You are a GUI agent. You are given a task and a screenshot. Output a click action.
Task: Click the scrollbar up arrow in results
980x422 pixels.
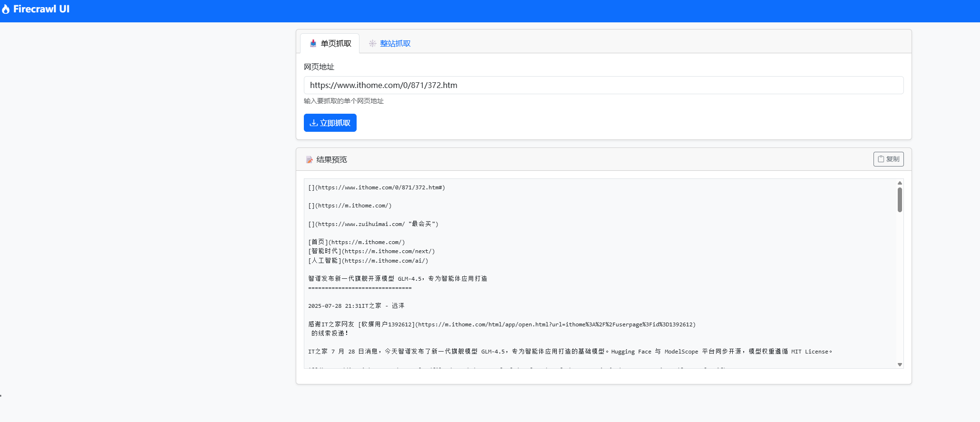[x=900, y=183]
